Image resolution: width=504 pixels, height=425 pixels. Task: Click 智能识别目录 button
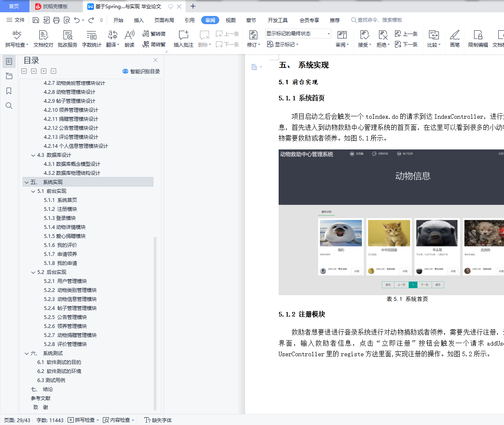pos(141,71)
